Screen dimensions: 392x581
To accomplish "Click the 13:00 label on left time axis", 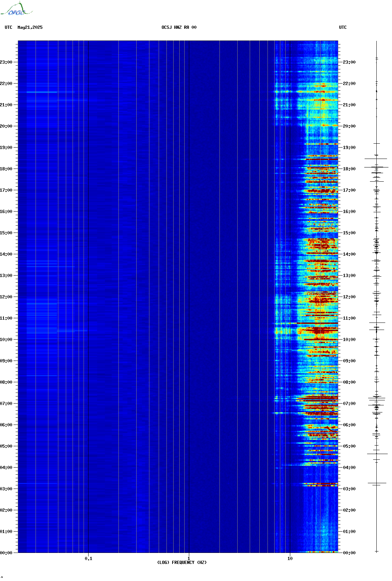I will (x=6, y=276).
